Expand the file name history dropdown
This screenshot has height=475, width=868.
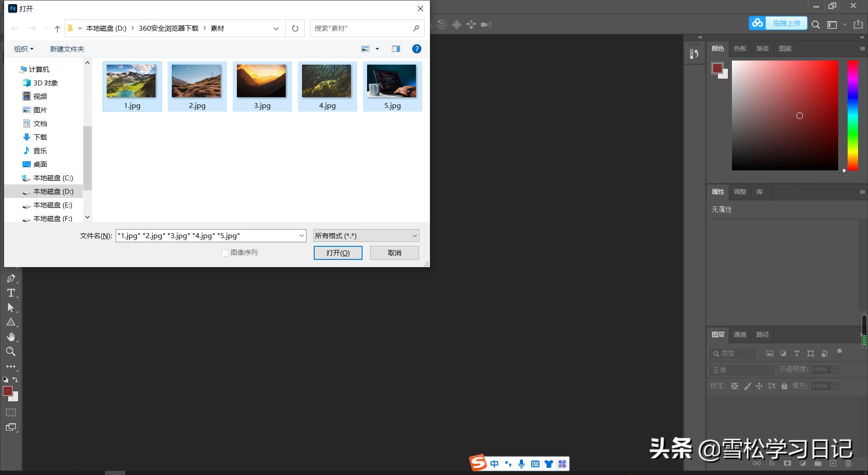301,235
